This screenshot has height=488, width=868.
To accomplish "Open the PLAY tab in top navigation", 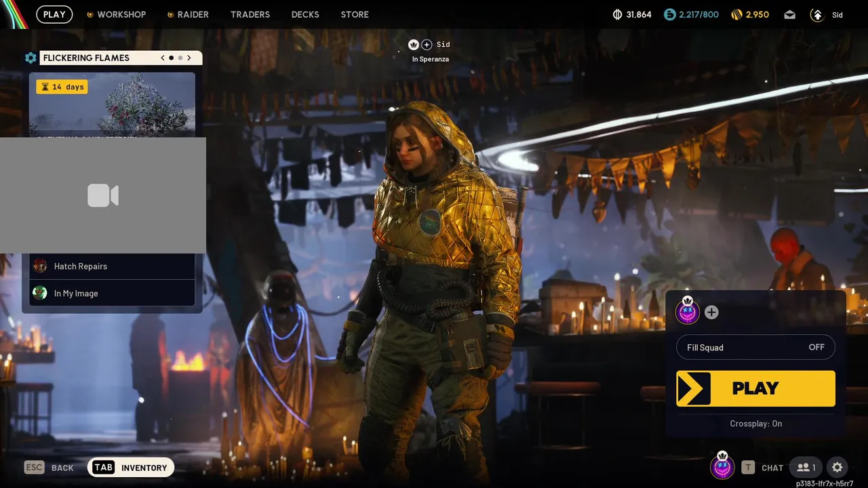I will [x=54, y=14].
